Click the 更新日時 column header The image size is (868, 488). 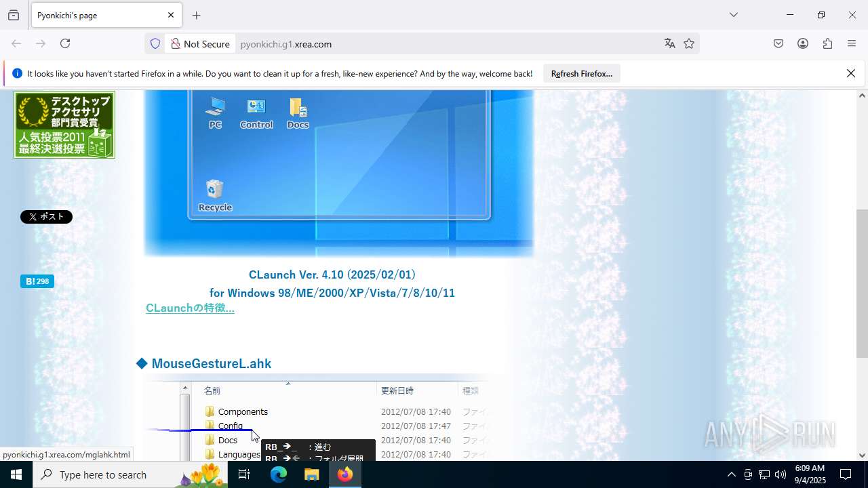click(x=397, y=390)
